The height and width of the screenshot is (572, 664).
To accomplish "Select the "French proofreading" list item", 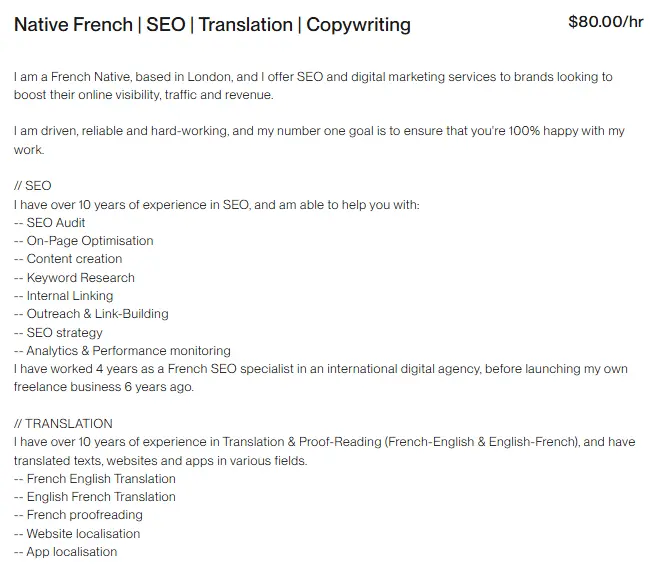I will (84, 515).
